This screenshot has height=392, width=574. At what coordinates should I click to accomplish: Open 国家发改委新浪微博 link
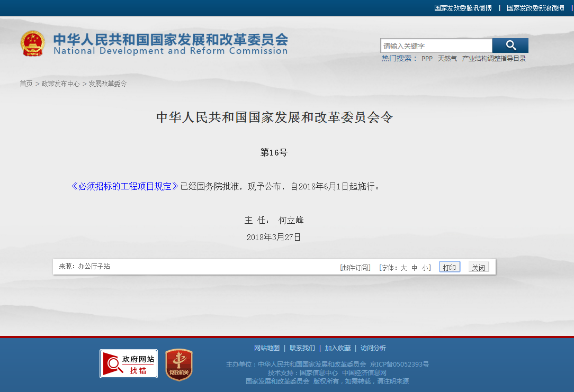[535, 8]
